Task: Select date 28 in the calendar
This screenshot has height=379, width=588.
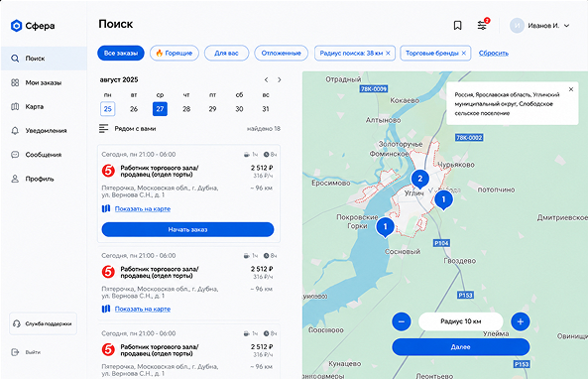Action: point(186,109)
